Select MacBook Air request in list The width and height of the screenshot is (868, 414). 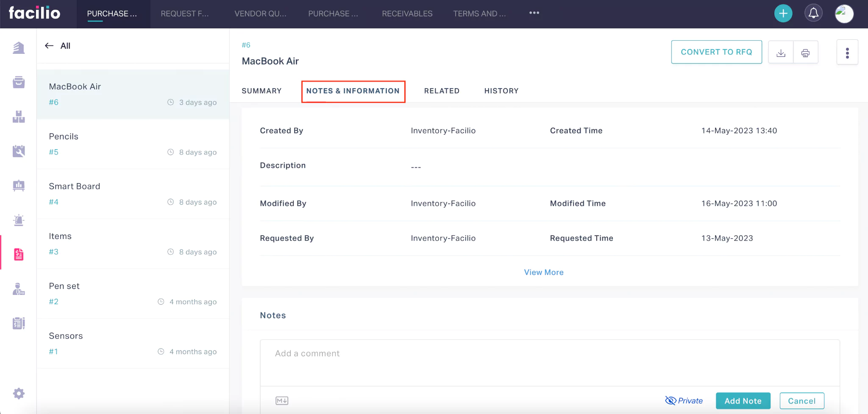133,94
